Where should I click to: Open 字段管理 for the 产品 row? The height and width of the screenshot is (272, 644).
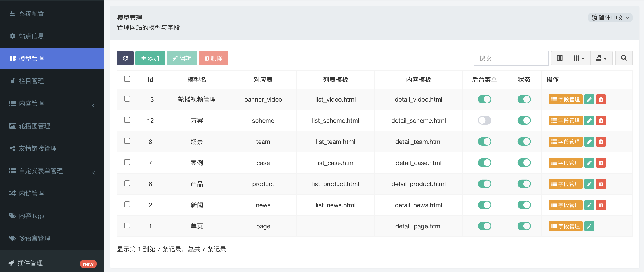565,184
